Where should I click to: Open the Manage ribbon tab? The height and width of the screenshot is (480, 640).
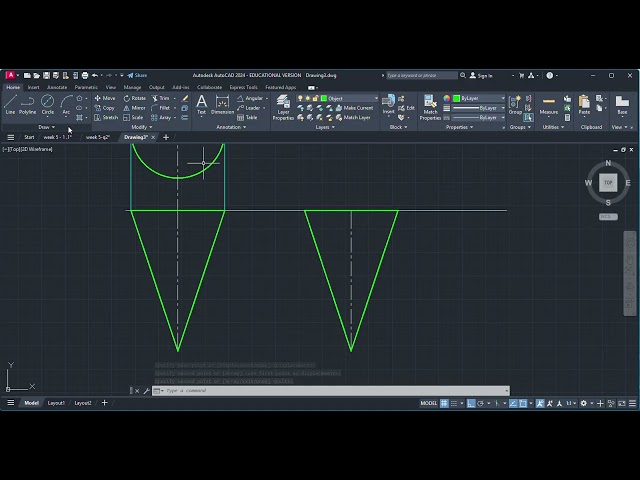click(x=132, y=87)
